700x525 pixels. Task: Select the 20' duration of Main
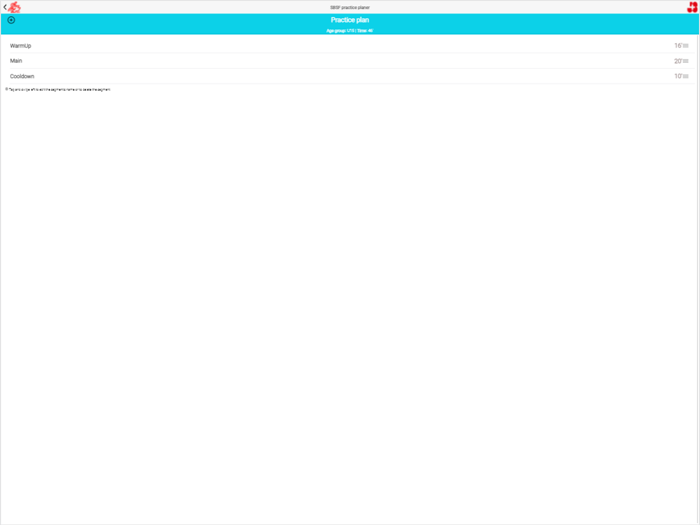678,61
